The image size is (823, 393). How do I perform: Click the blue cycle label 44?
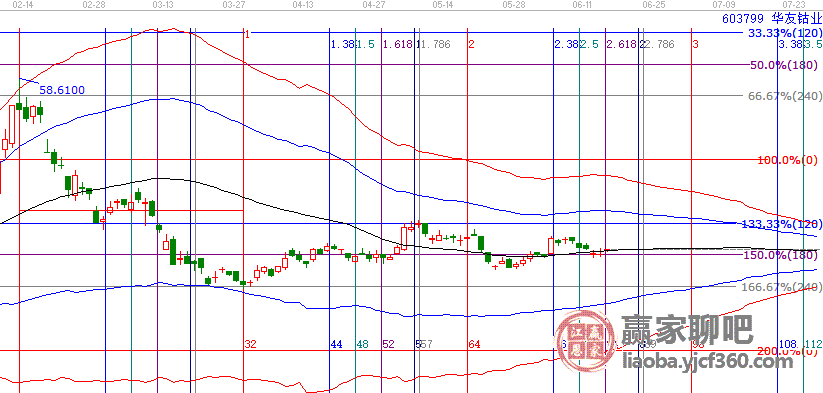[336, 344]
